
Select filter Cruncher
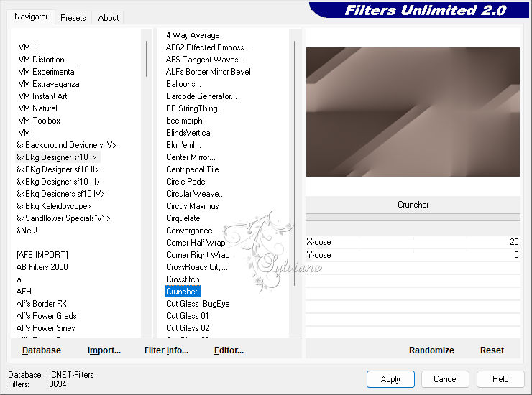(183, 292)
